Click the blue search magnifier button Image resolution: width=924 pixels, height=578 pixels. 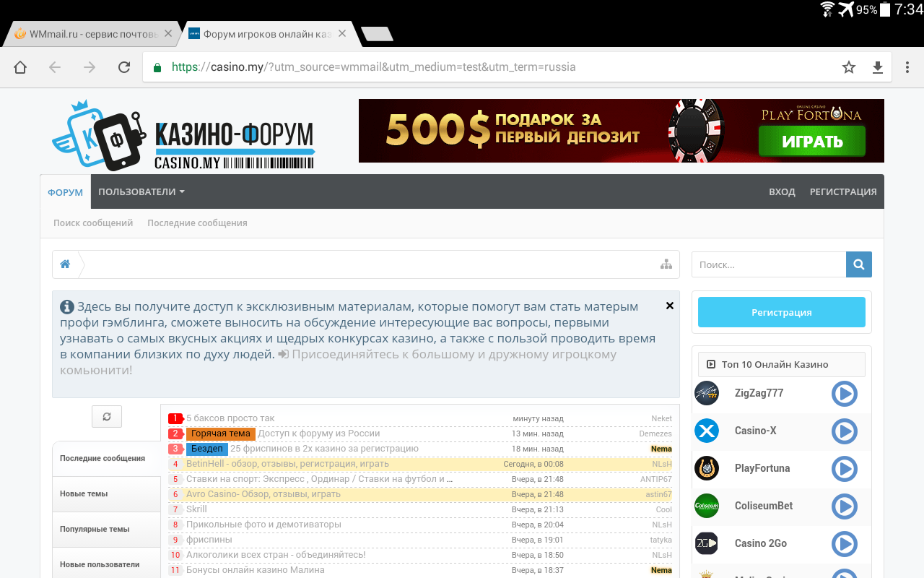click(859, 264)
